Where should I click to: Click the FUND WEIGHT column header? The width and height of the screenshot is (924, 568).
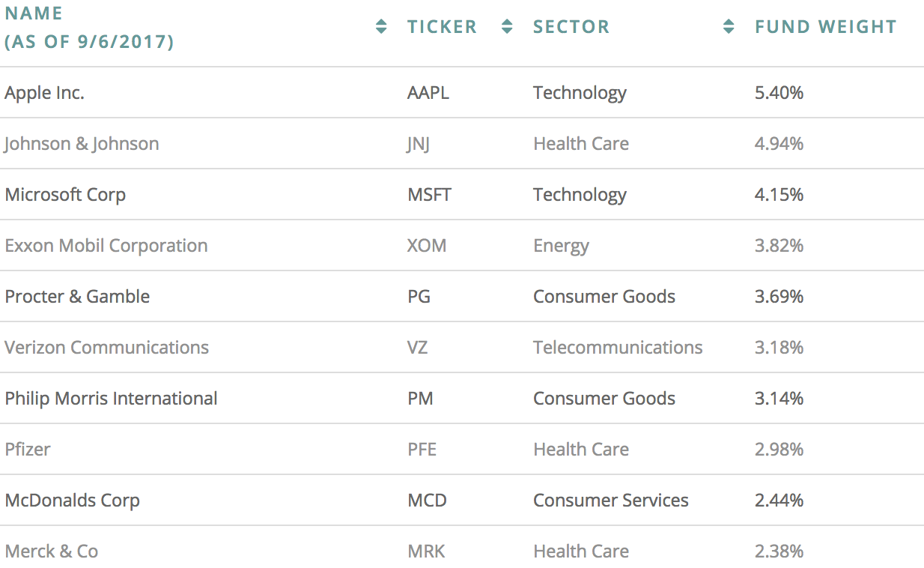(x=825, y=27)
